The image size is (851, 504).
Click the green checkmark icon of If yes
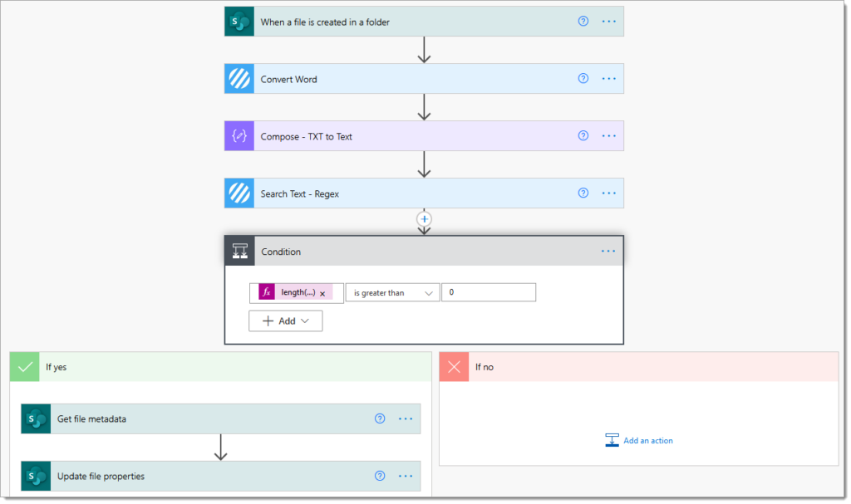[x=25, y=367]
